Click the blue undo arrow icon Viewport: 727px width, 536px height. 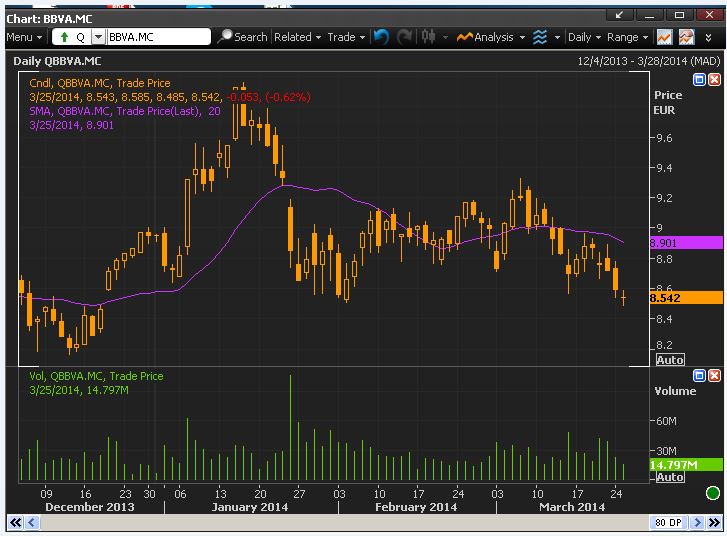pyautogui.click(x=381, y=37)
